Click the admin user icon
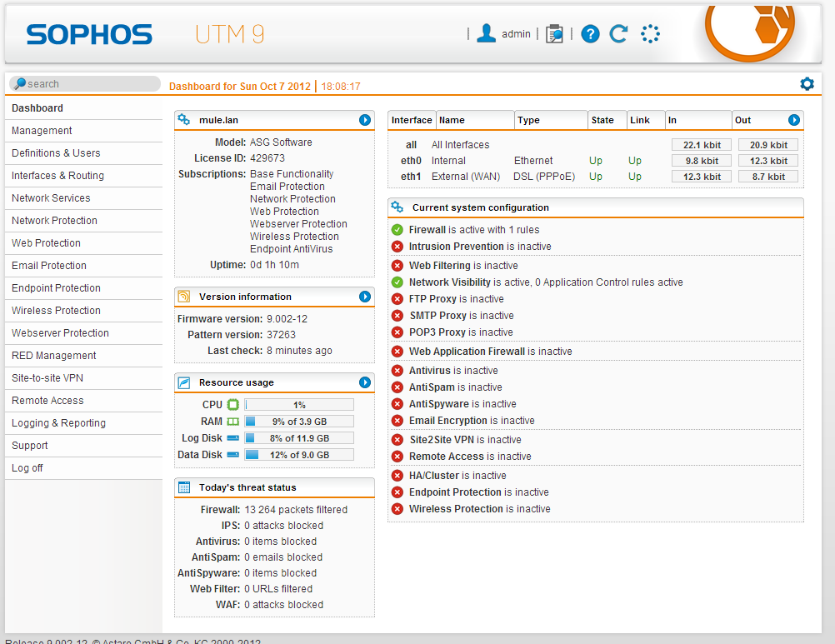 point(486,33)
